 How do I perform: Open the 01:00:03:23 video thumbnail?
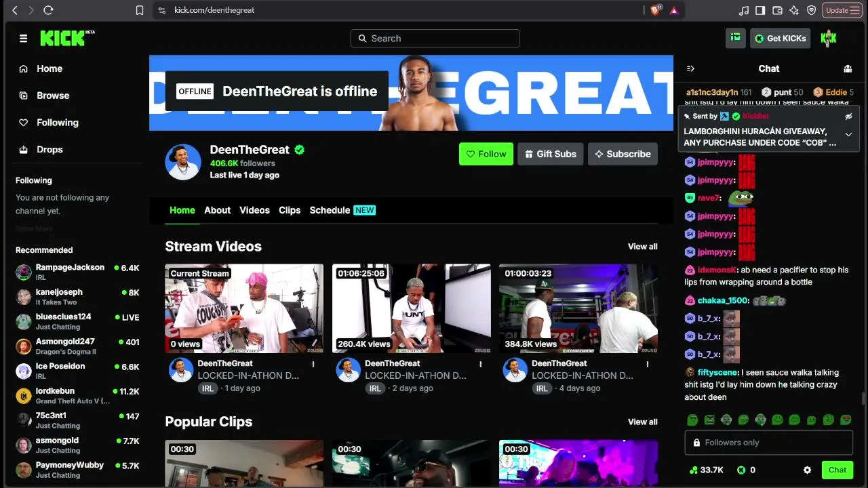coord(578,308)
